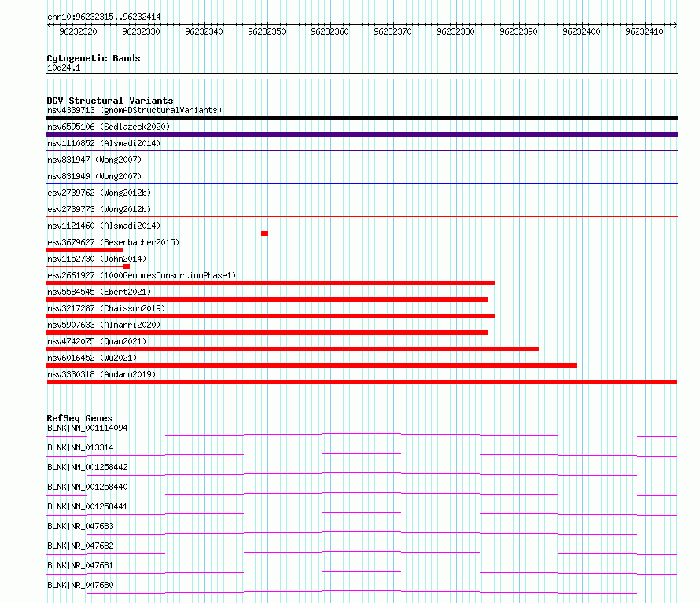This screenshot has height=603, width=700.
Task: Click the red bar under nsv5584545
Action: click(x=267, y=300)
